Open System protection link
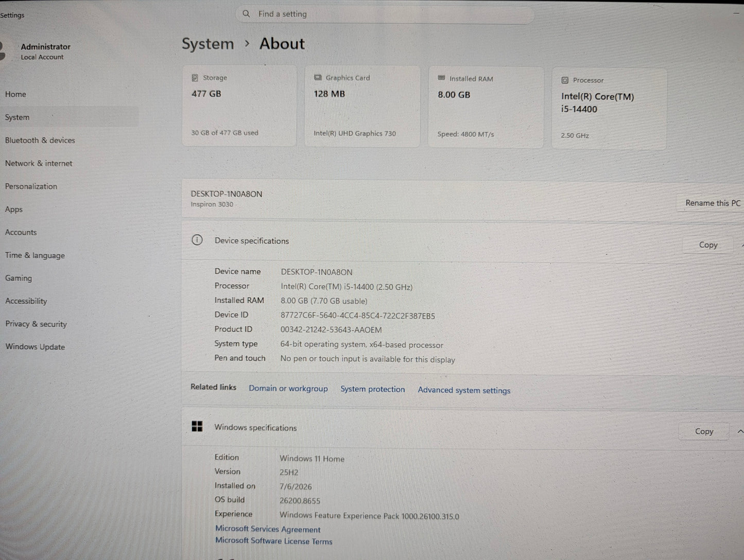744x560 pixels. point(373,389)
